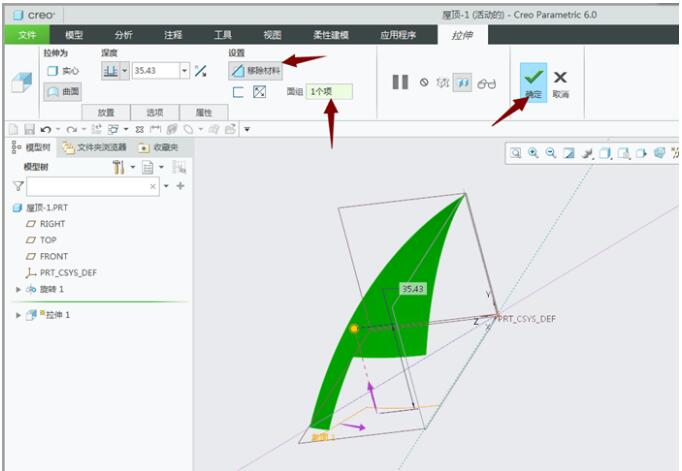Click the close window icon in quick toolbar
The image size is (682, 471).
coord(140,129)
